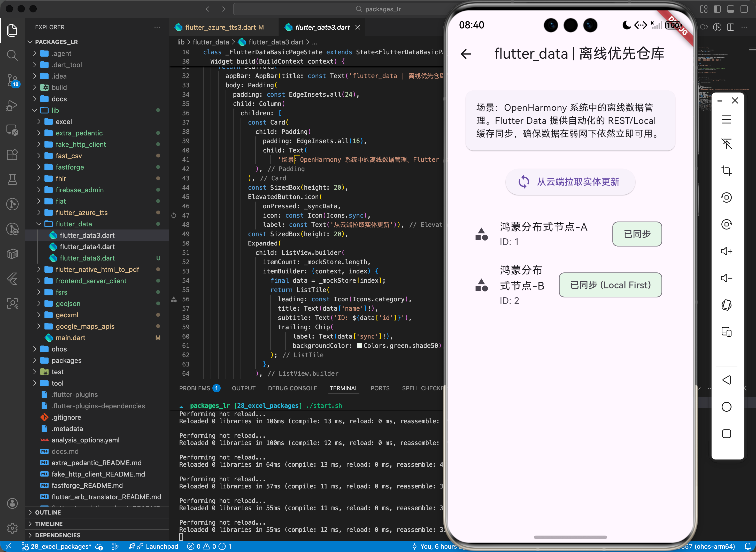This screenshot has width=756, height=552.
Task: Toggle secondary side bar layout icon
Action: pyautogui.click(x=744, y=9)
